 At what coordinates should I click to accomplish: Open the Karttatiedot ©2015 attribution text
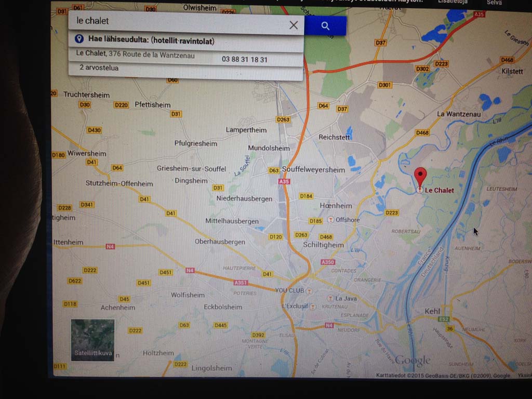coord(416,376)
